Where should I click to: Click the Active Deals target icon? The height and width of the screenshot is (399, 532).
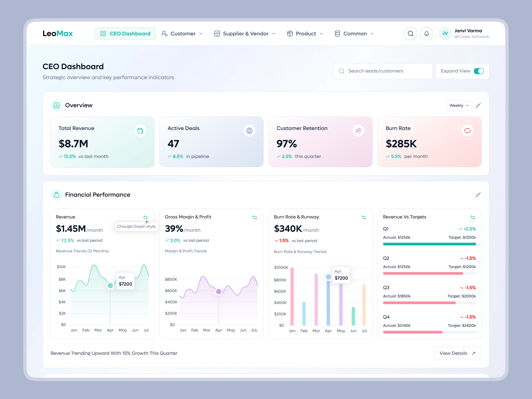pos(249,131)
